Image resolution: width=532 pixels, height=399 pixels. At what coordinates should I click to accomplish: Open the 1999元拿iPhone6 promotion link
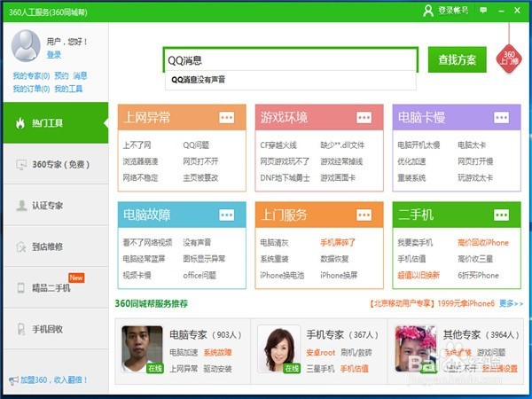[x=432, y=303]
